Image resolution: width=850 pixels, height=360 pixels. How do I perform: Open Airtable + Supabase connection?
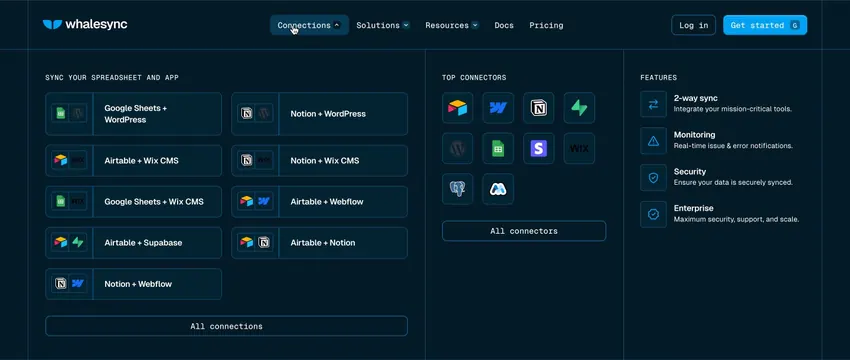(133, 243)
